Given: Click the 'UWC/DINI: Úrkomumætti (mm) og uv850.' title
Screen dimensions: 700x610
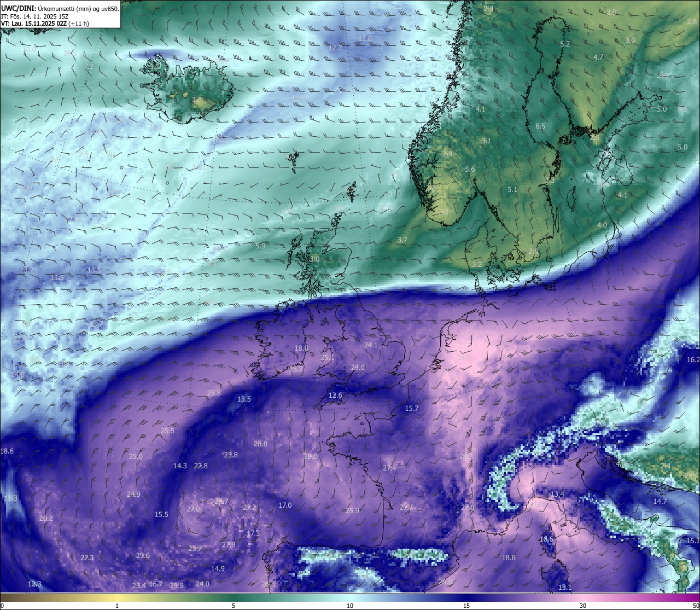Looking at the screenshot, I should (x=60, y=9).
